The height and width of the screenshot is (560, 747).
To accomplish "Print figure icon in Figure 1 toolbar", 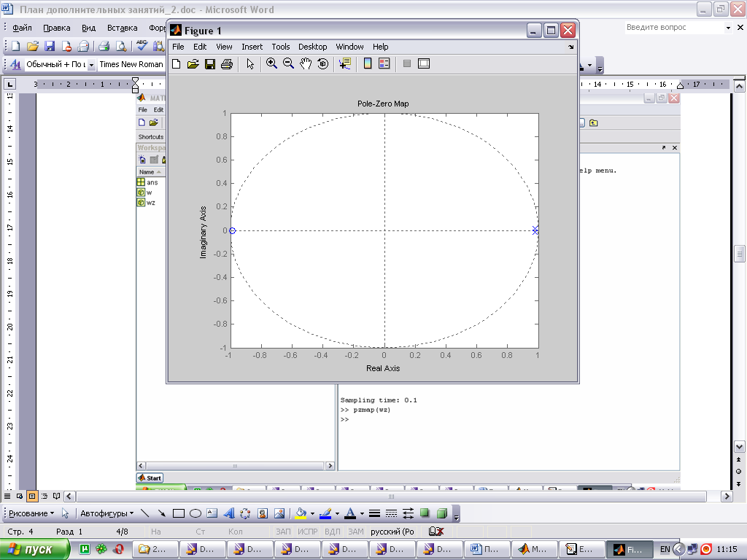I will point(227,64).
